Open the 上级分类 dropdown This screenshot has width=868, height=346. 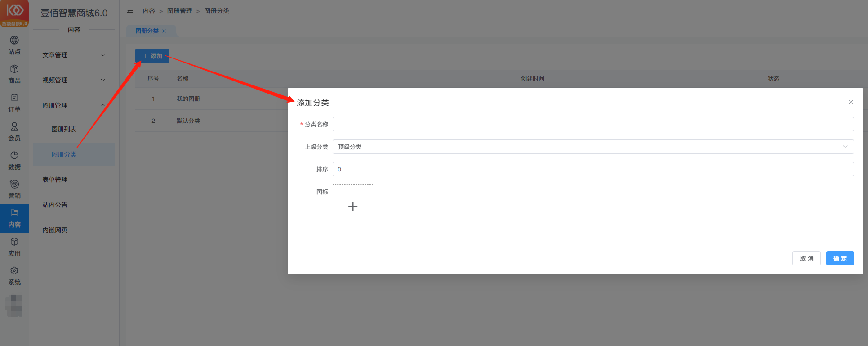coord(593,147)
